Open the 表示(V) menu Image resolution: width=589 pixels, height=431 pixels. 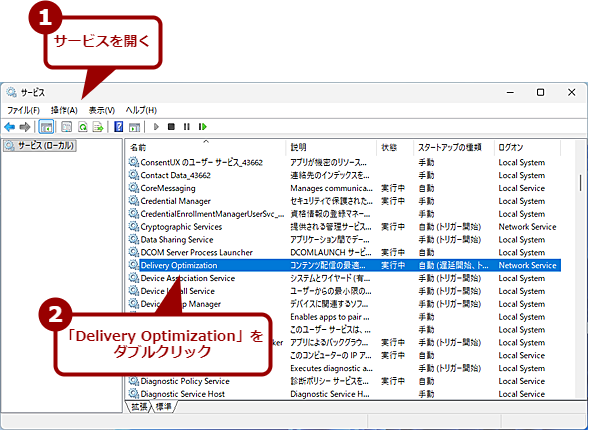click(x=101, y=110)
